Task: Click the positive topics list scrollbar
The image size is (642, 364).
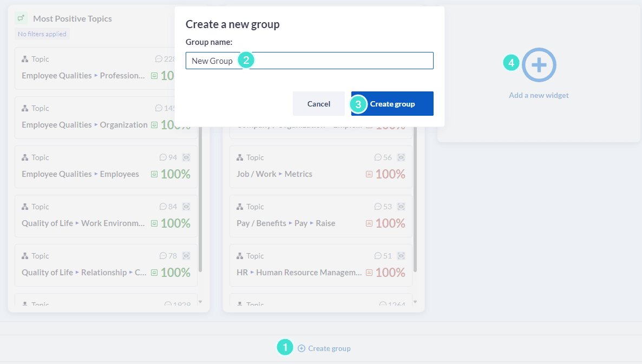Action: 200,199
